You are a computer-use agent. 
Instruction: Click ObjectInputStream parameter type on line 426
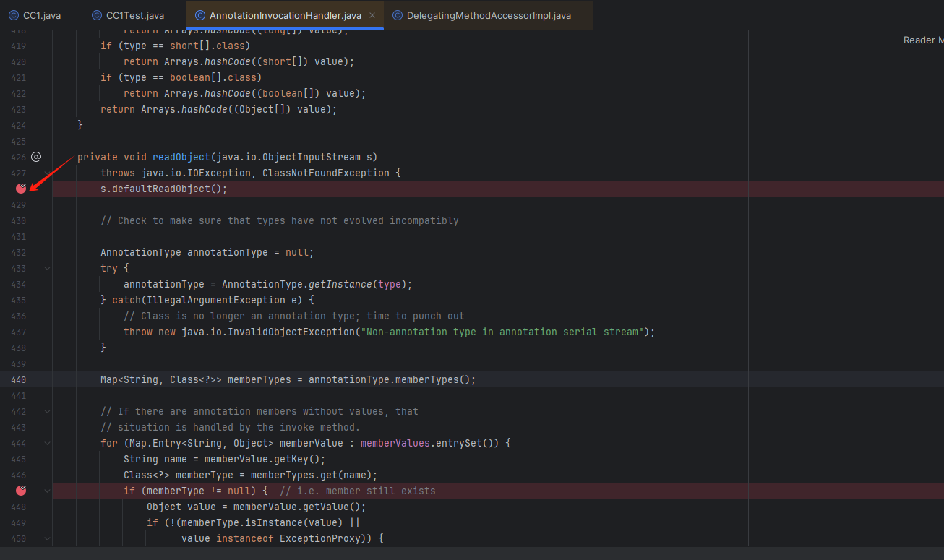(312, 157)
